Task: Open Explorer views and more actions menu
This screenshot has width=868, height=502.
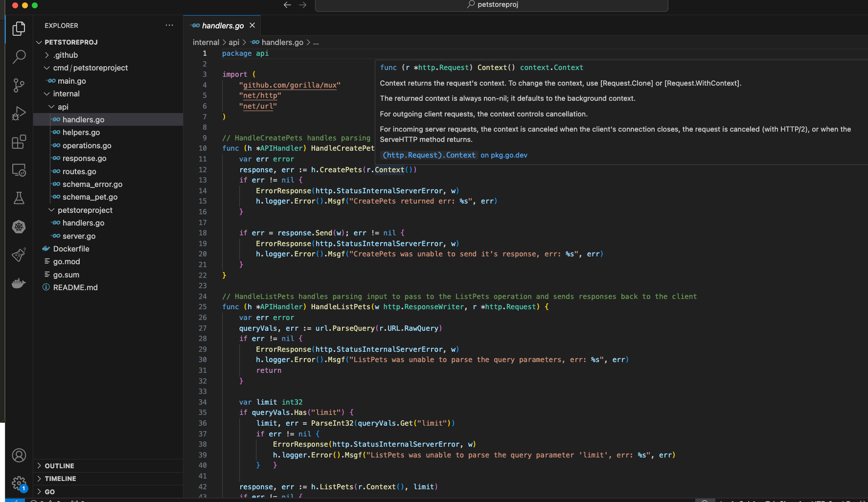Action: coord(169,25)
